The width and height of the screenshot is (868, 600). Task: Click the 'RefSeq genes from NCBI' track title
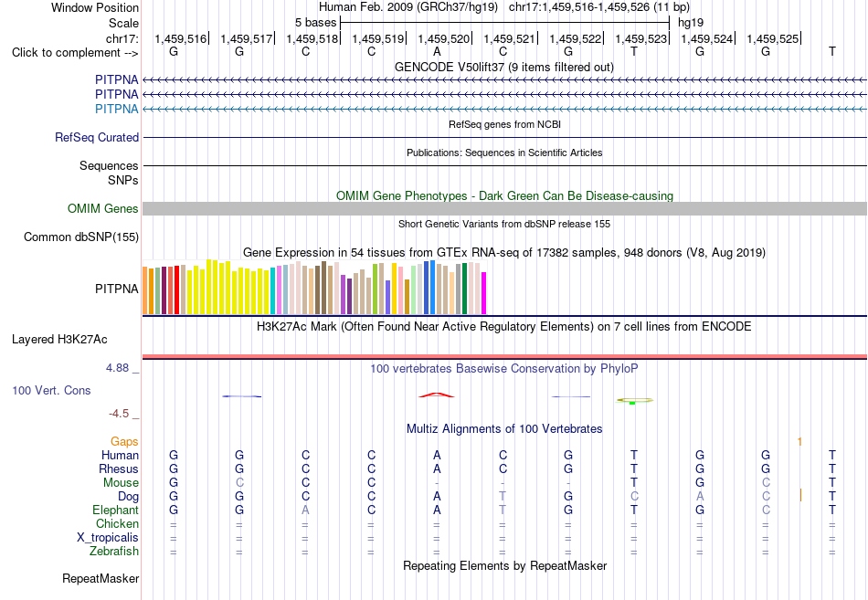[504, 124]
